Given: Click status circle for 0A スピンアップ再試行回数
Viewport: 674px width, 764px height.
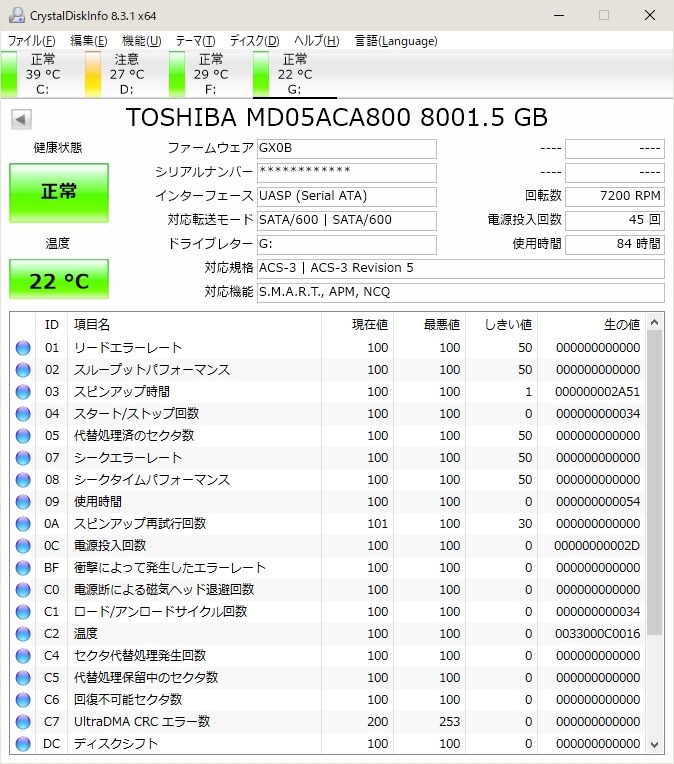Looking at the screenshot, I should [x=23, y=524].
